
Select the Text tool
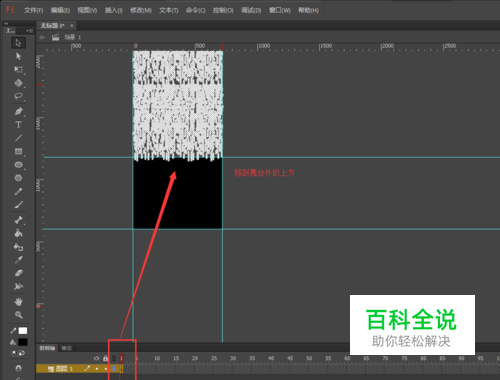(x=18, y=125)
